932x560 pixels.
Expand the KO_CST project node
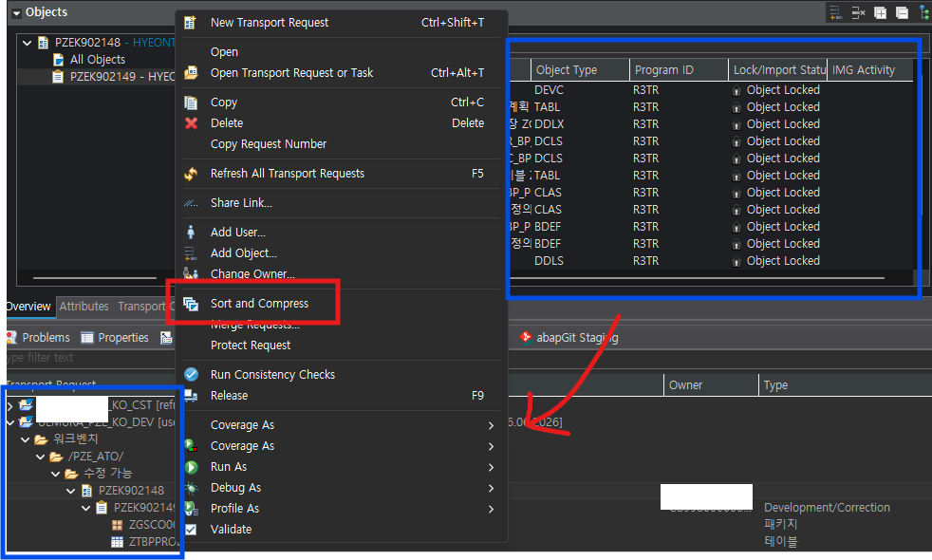[10, 405]
